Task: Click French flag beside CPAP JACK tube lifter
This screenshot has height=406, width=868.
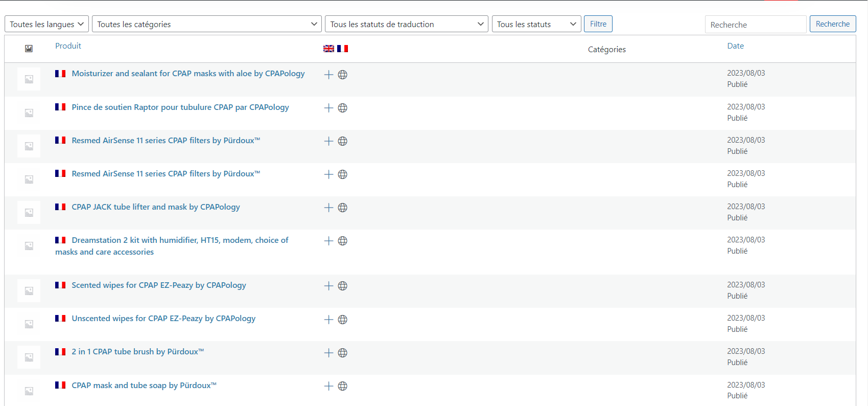Action: pos(60,207)
